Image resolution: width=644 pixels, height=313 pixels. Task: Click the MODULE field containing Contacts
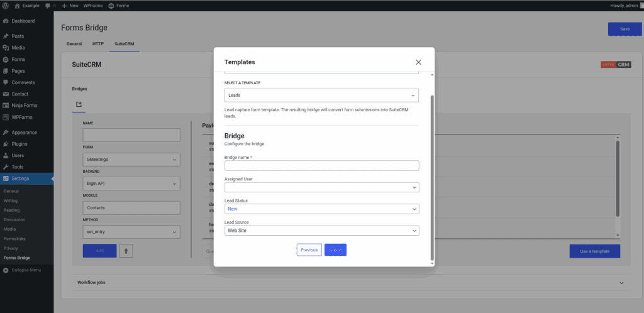131,207
